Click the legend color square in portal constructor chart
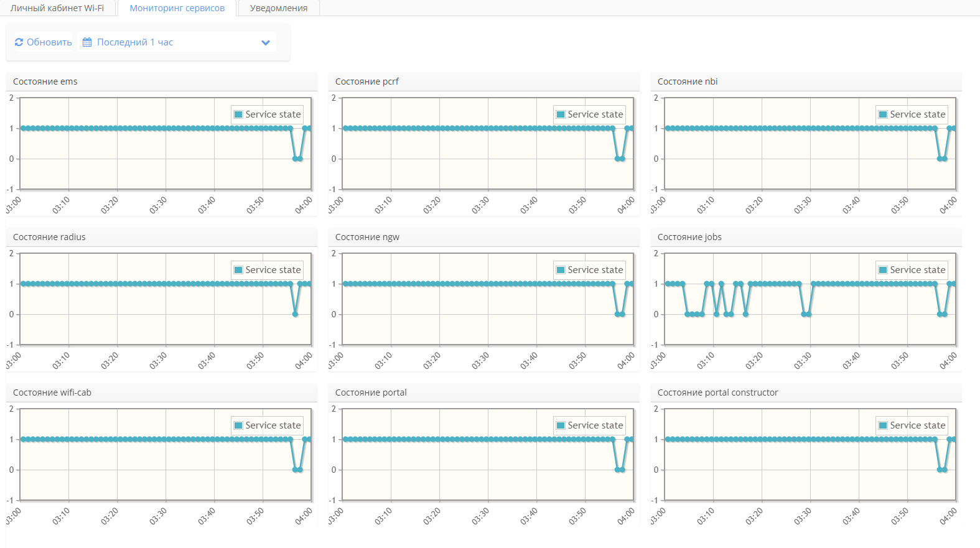This screenshot has width=980, height=548. [x=883, y=425]
